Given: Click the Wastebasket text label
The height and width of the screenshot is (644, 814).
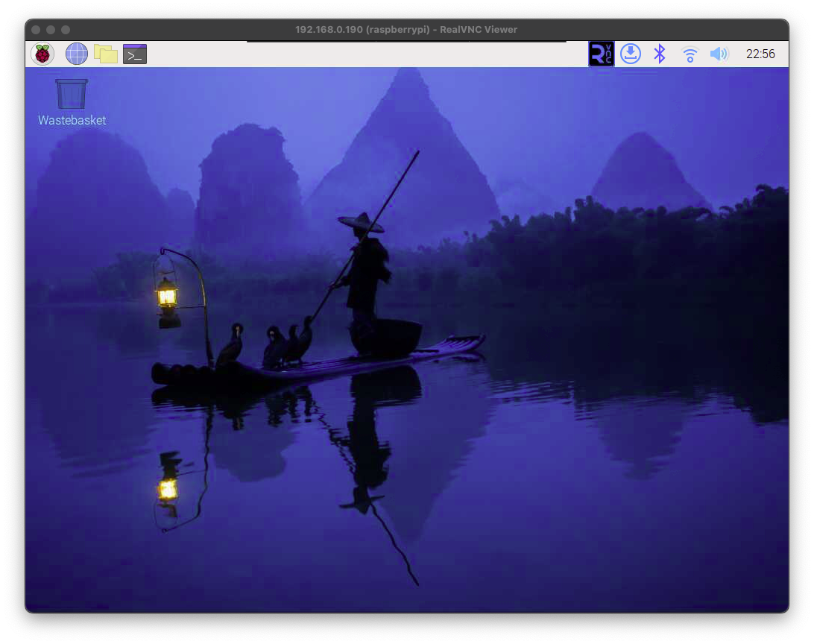Looking at the screenshot, I should coord(72,120).
